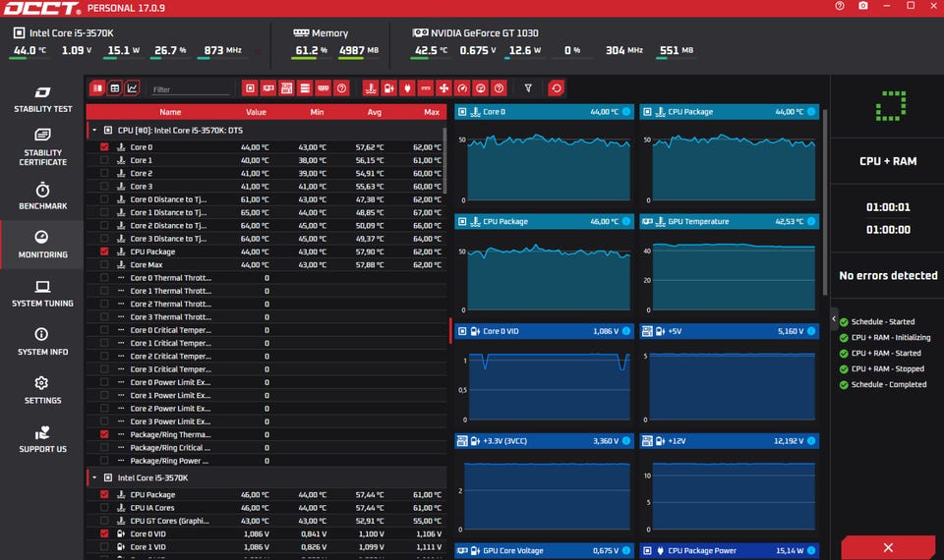Toggle the memory module sensors filter icon
Screen dimensions: 944x560
click(x=324, y=88)
